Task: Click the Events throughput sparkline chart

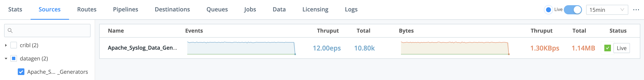Action: 241,48
